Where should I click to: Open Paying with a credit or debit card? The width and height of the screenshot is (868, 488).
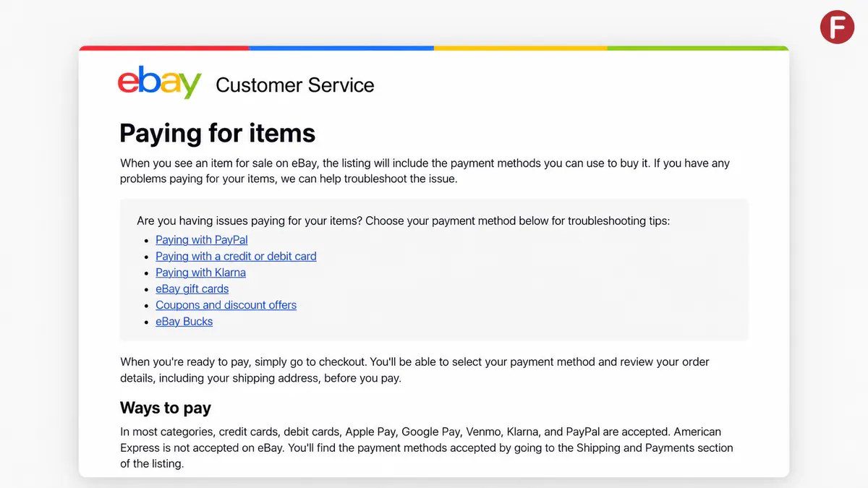tap(236, 256)
